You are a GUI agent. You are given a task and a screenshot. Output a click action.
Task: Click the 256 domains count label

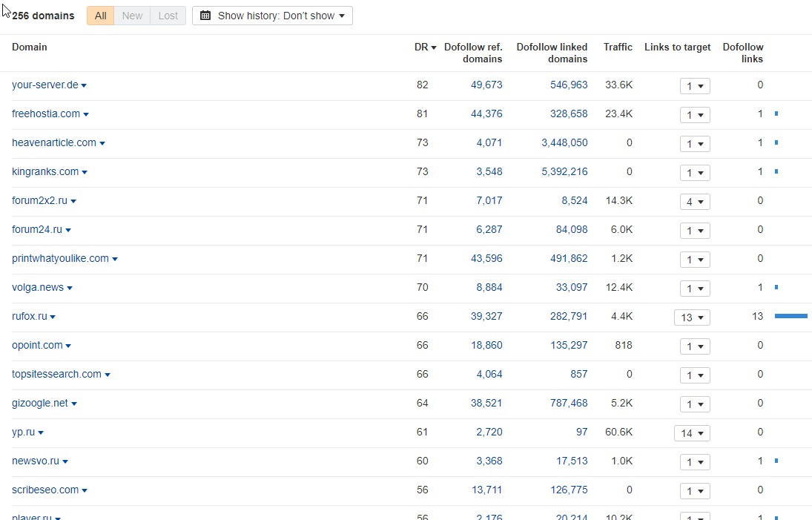point(43,16)
